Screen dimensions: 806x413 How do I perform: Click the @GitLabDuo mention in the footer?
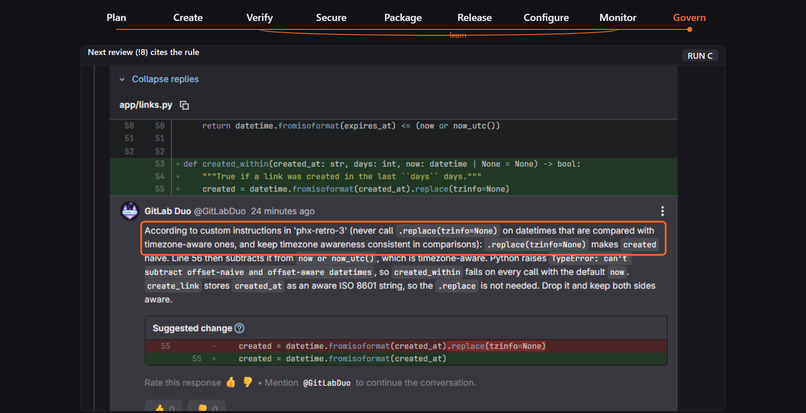[327, 383]
